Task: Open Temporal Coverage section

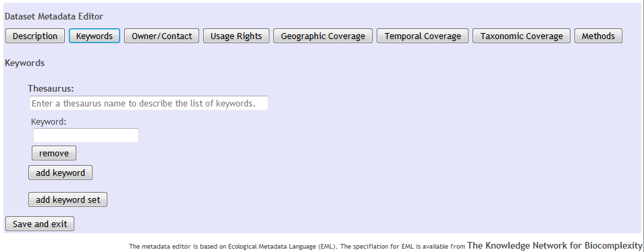Action: pos(423,36)
